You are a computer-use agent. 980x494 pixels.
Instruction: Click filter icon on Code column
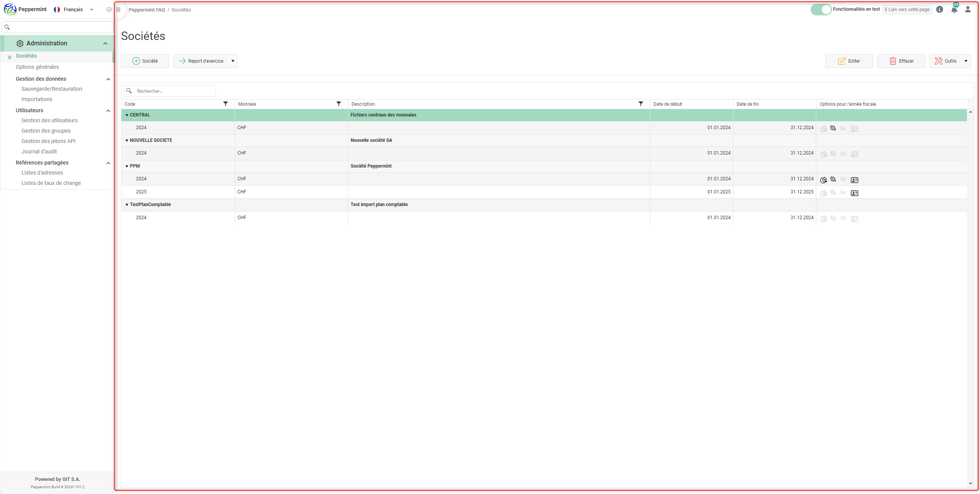click(226, 104)
